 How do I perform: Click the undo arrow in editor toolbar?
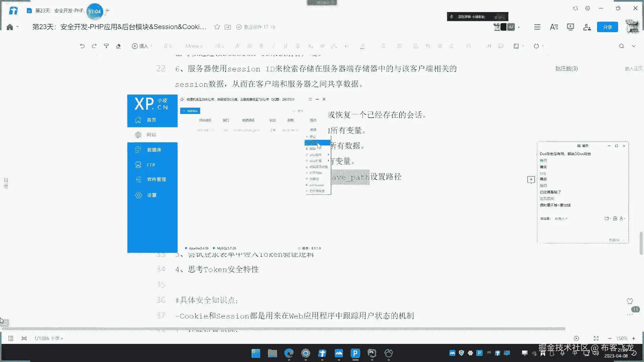(82, 46)
